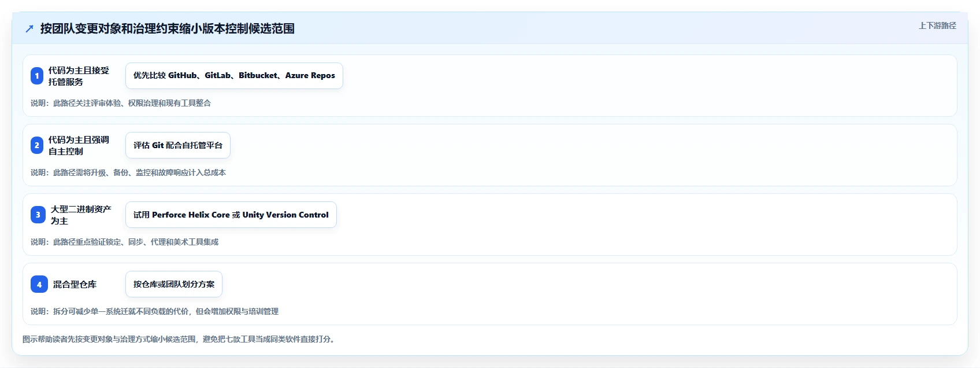980x368 pixels.
Task: Click the 按仓库或团队划分方案 box
Action: pos(174,284)
